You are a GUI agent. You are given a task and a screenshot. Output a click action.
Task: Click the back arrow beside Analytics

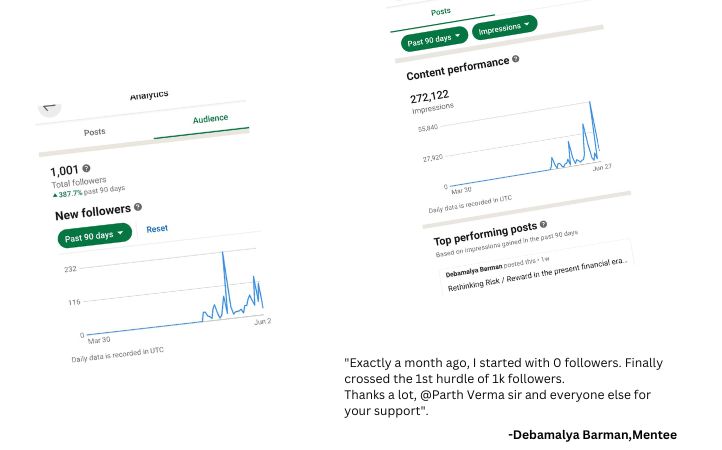[x=49, y=108]
